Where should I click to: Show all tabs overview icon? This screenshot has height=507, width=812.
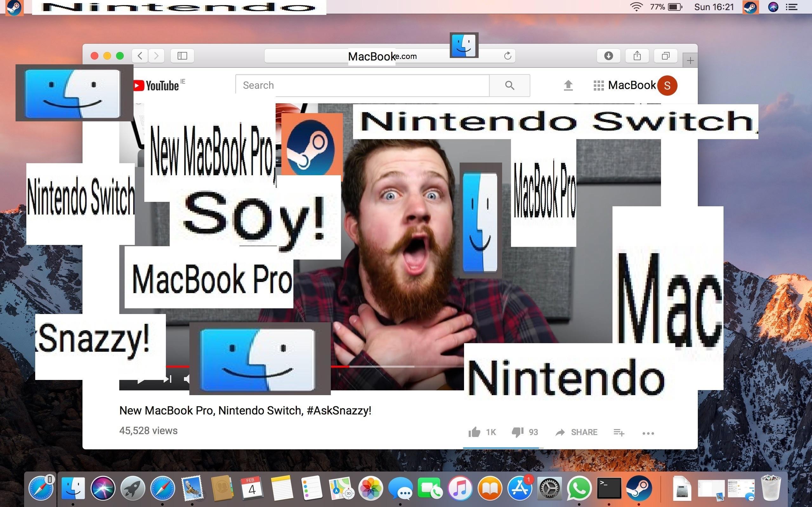pyautogui.click(x=665, y=56)
